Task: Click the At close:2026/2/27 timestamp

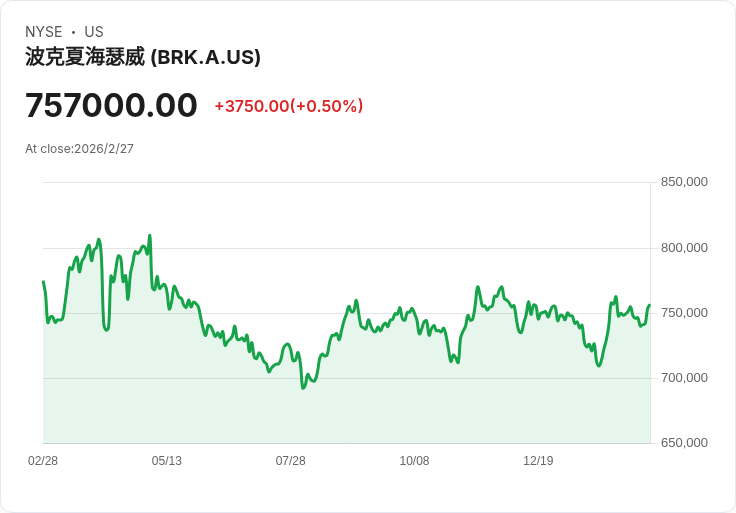Action: [x=80, y=149]
